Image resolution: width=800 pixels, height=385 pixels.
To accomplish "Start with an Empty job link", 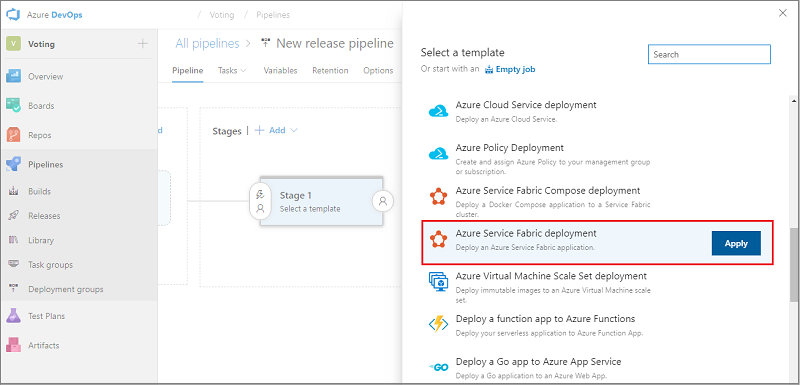I will tap(510, 69).
